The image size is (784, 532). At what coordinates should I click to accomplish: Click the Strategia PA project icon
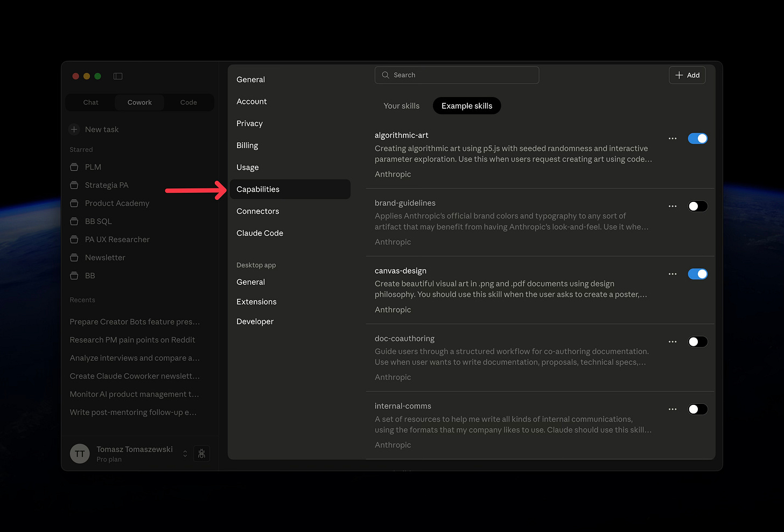pyautogui.click(x=74, y=185)
